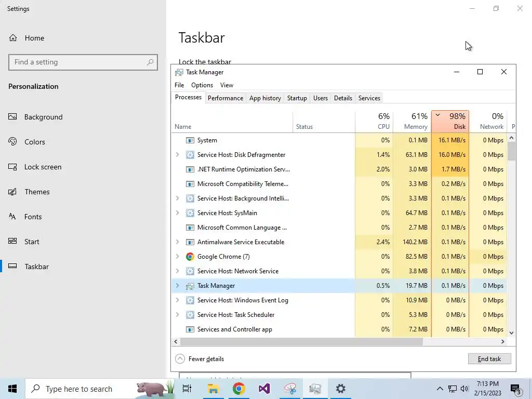The height and width of the screenshot is (399, 532).
Task: Click the Type here to search box
Action: (100, 389)
